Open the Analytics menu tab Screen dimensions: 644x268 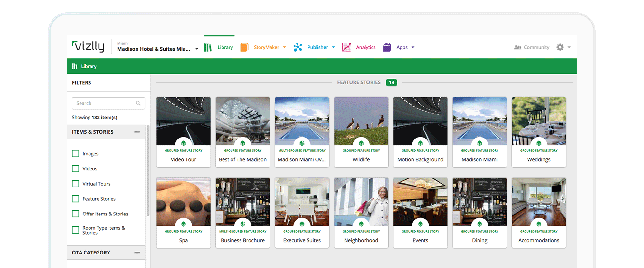coord(365,47)
